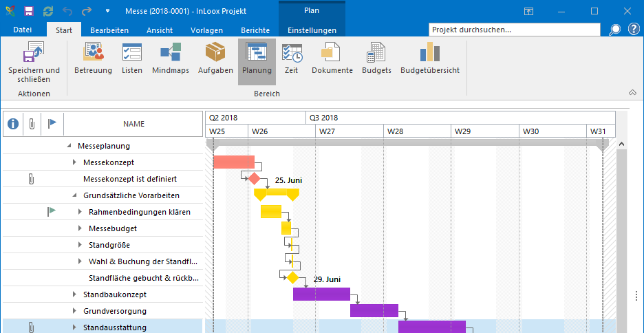This screenshot has height=333, width=644.
Task: Select row Standfläche gebucht & rückb...
Action: tap(103, 278)
